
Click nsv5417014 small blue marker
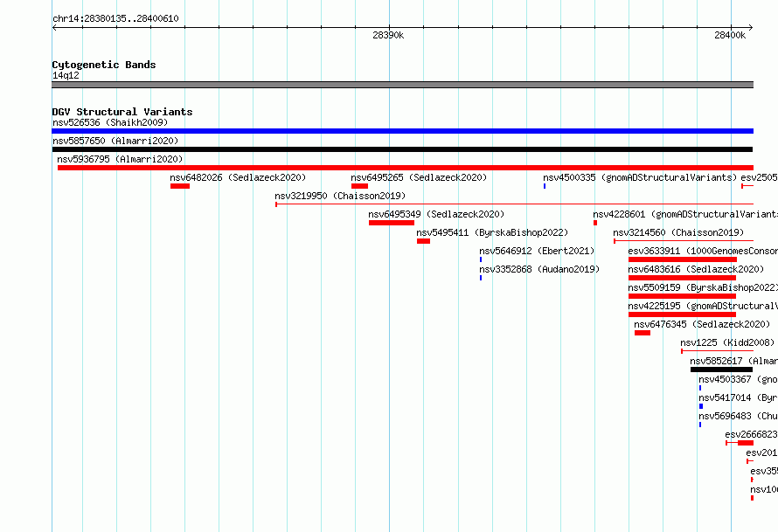(700, 406)
